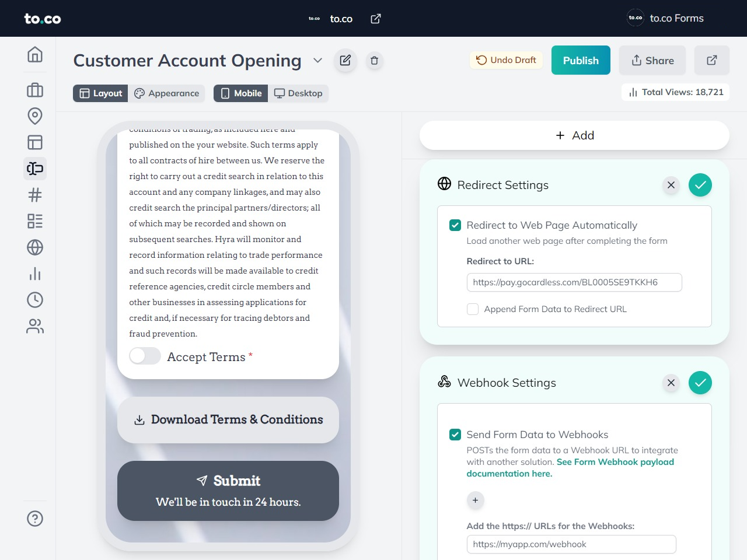Click Download Terms & Conditions button
The image size is (747, 560).
tap(228, 420)
